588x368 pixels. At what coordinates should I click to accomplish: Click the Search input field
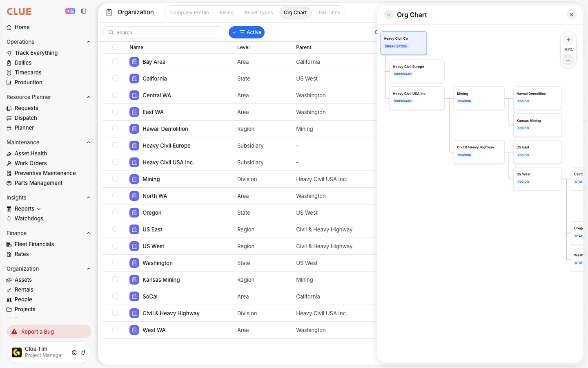coord(164,32)
